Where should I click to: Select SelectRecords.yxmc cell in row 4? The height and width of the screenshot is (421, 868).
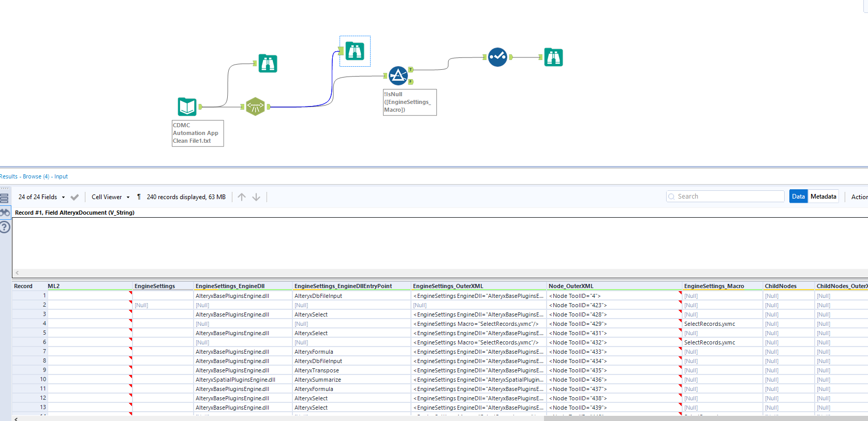coord(709,324)
